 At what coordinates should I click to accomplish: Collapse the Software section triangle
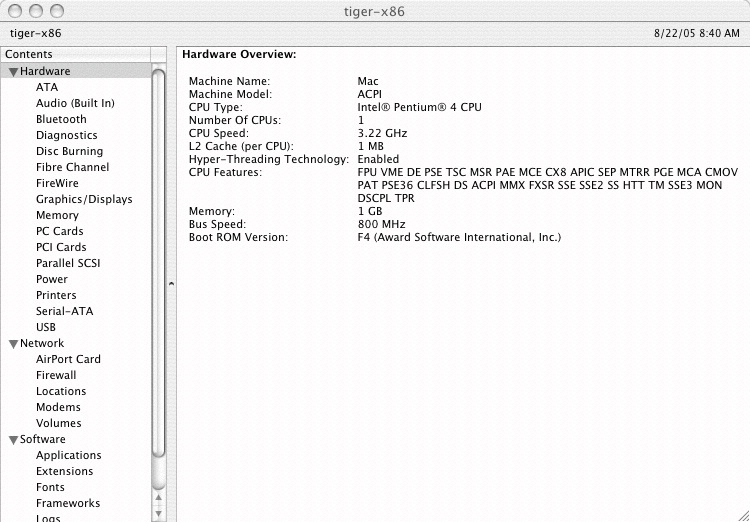13,440
